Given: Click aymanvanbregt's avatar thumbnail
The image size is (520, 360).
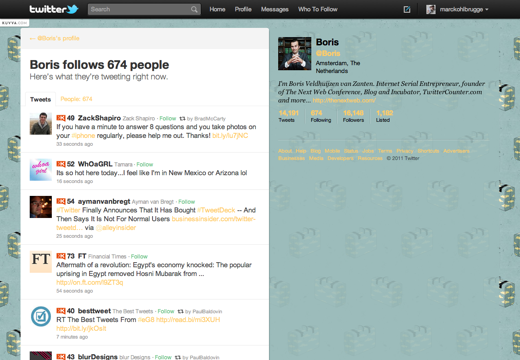Looking at the screenshot, I should (41, 207).
